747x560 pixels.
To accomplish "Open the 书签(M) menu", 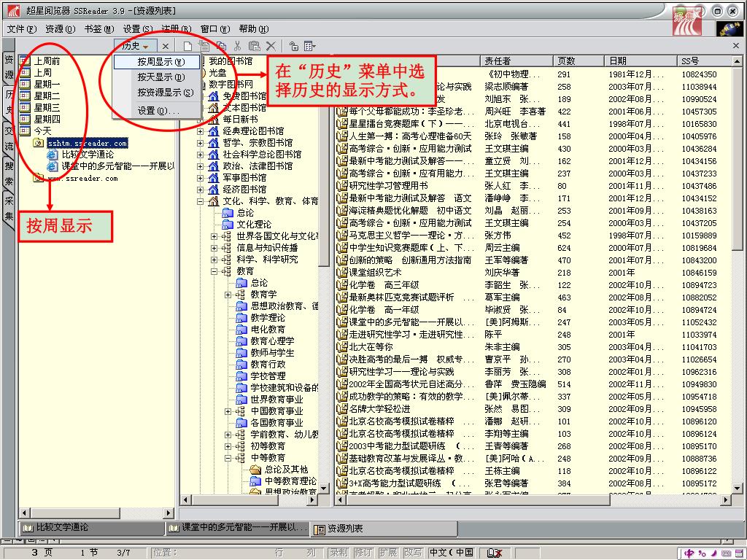I will coord(99,29).
